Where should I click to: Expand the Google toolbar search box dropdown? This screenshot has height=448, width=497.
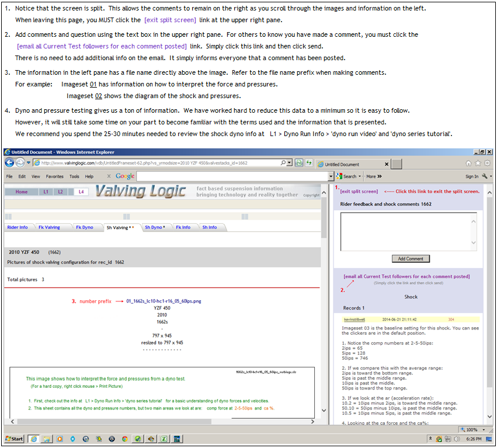[331, 176]
